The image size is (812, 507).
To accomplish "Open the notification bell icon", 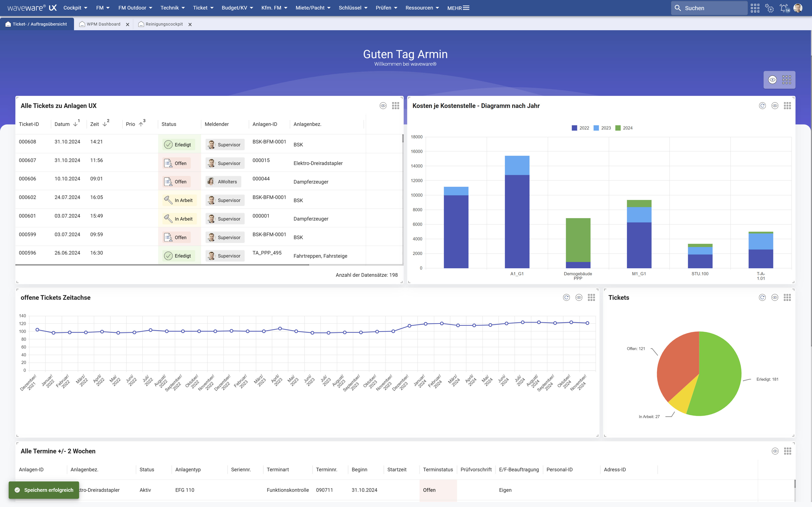I will [x=784, y=8].
